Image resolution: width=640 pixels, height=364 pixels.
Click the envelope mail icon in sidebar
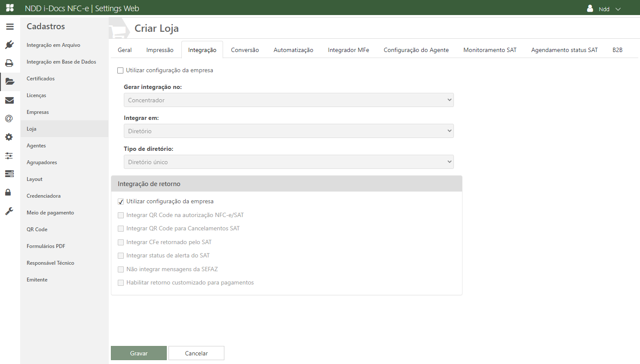point(9,101)
